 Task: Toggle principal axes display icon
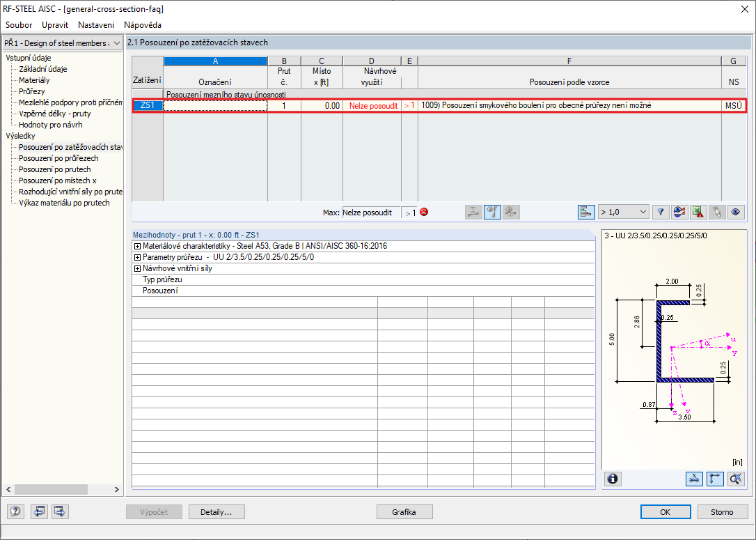point(715,479)
